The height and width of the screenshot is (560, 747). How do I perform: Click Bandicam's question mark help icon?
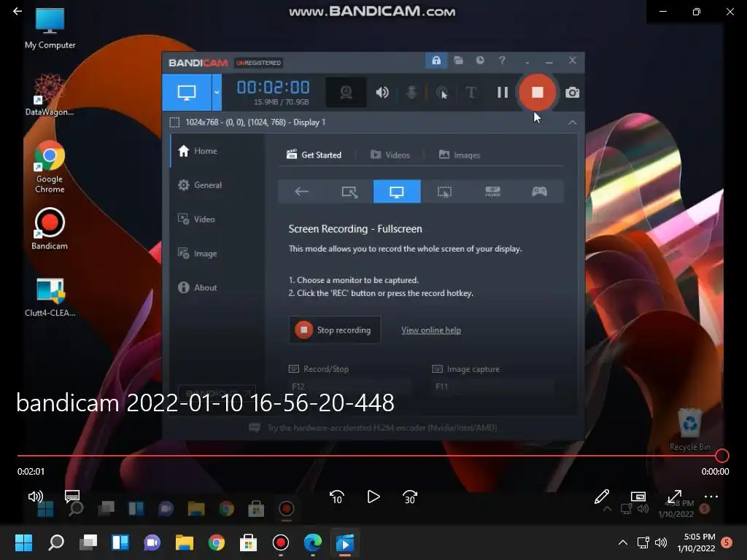502,61
